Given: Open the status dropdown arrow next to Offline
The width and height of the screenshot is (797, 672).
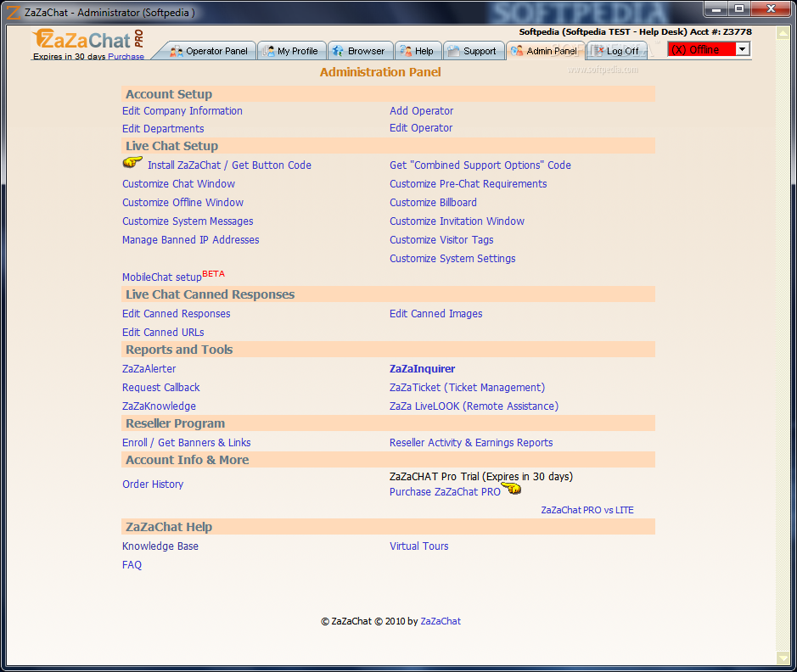Looking at the screenshot, I should [743, 49].
